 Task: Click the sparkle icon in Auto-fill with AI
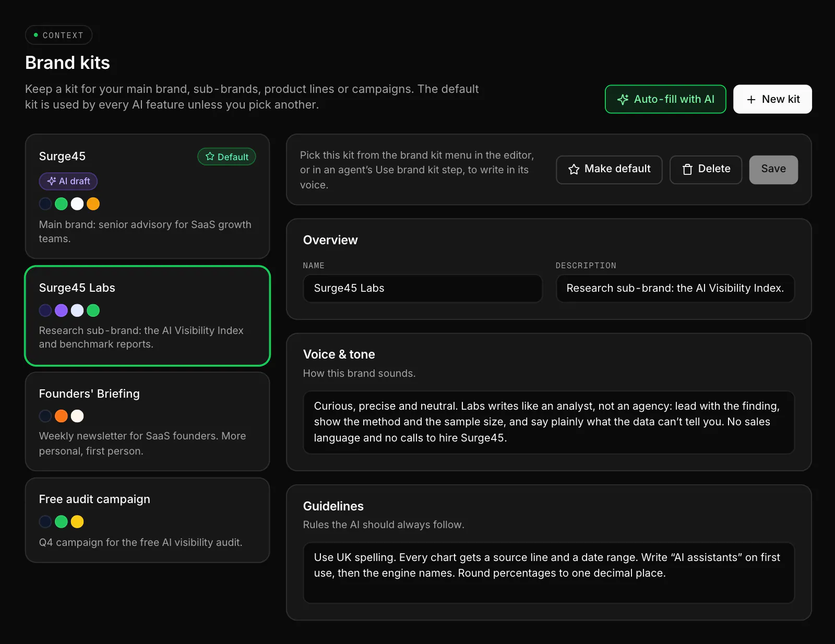tap(623, 99)
